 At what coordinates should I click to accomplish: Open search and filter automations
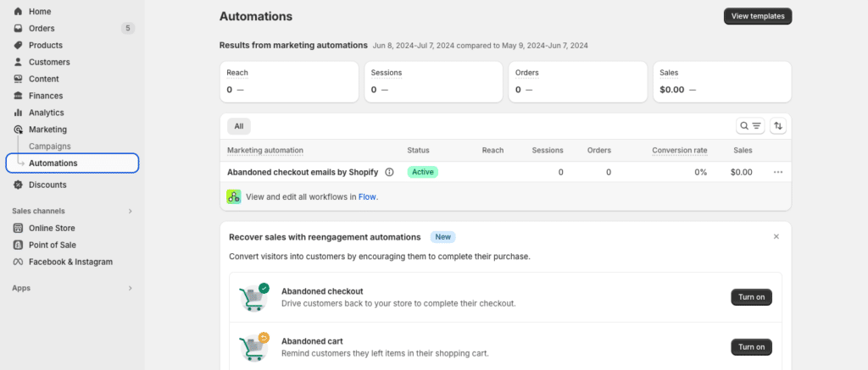click(x=750, y=126)
